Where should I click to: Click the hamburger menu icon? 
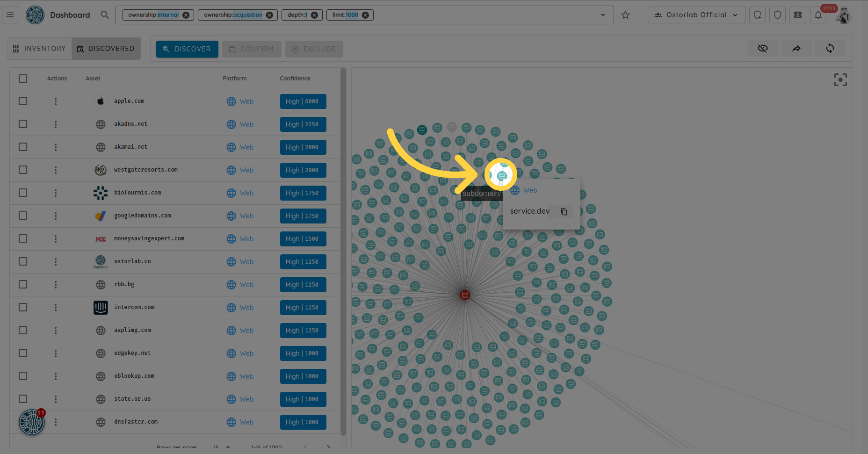(10, 15)
